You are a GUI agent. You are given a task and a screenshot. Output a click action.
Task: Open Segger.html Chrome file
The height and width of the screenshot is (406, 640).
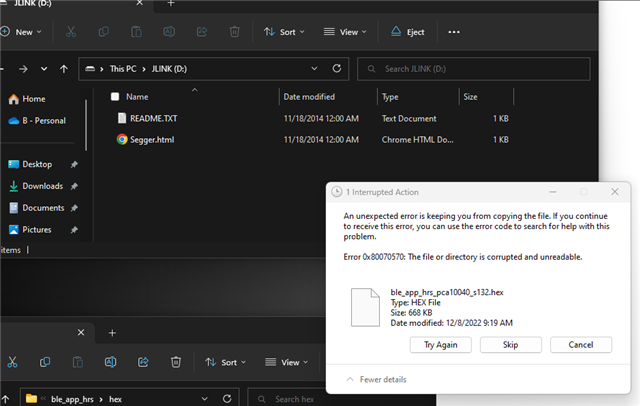pos(151,139)
